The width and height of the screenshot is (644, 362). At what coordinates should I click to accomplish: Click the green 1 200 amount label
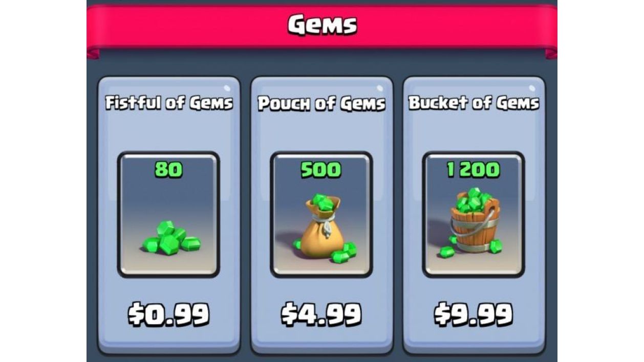(x=474, y=169)
